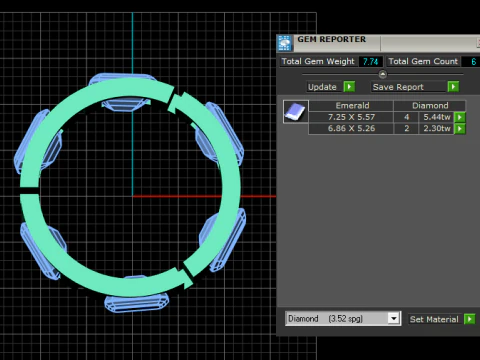This screenshot has width=480, height=360.
Task: Click the Gem Reporter panel icon
Action: click(x=285, y=43)
